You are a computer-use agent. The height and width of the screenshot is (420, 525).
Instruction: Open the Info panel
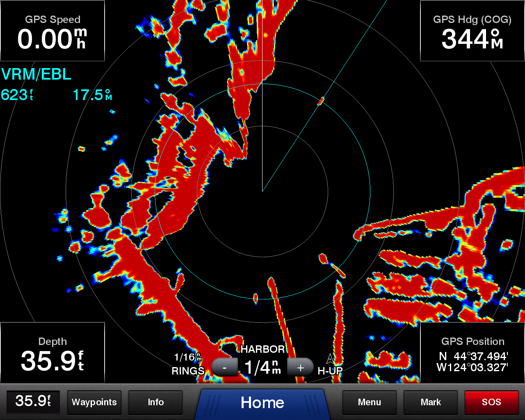coord(155,402)
